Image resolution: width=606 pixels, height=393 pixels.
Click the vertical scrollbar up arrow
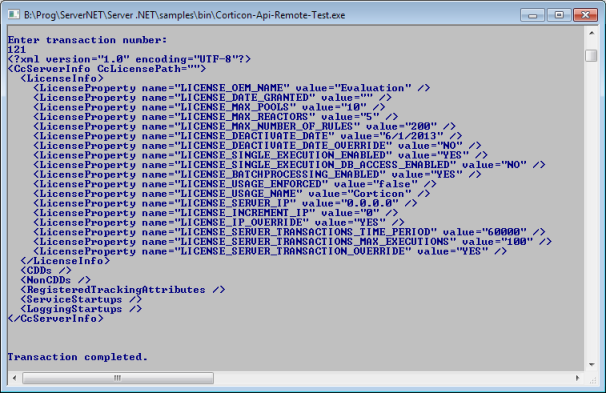[591, 34]
